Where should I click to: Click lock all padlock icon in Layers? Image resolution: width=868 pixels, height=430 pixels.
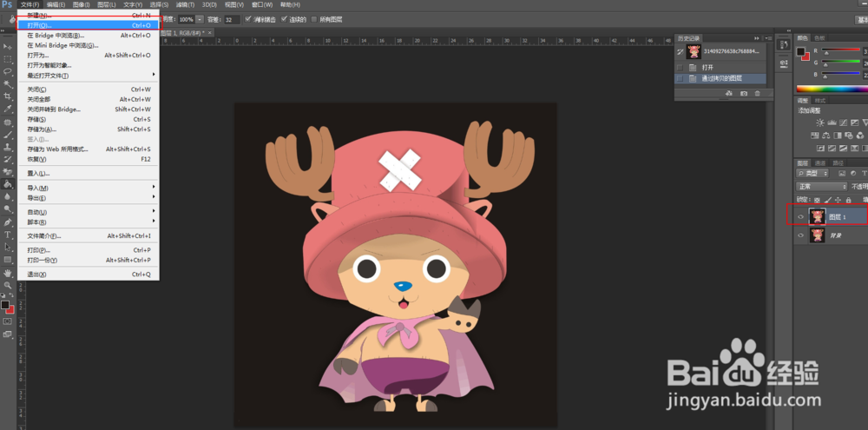[848, 200]
